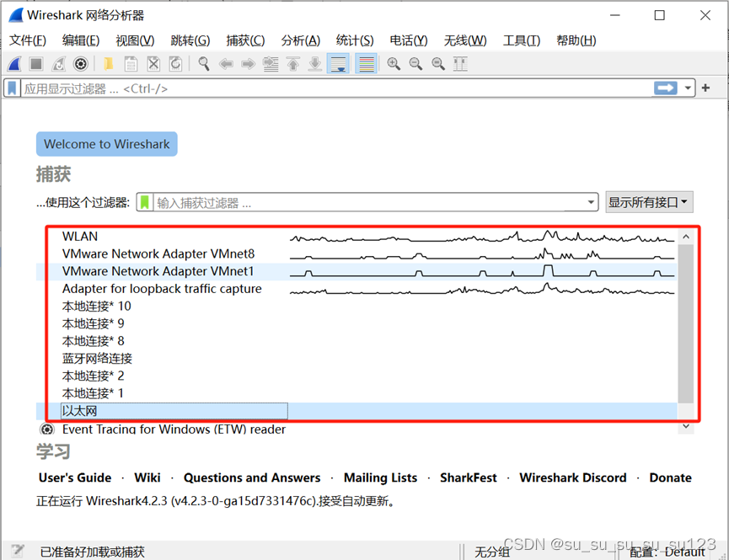Select Event Tracing for Windows reader
The image size is (729, 560).
tap(356, 429)
